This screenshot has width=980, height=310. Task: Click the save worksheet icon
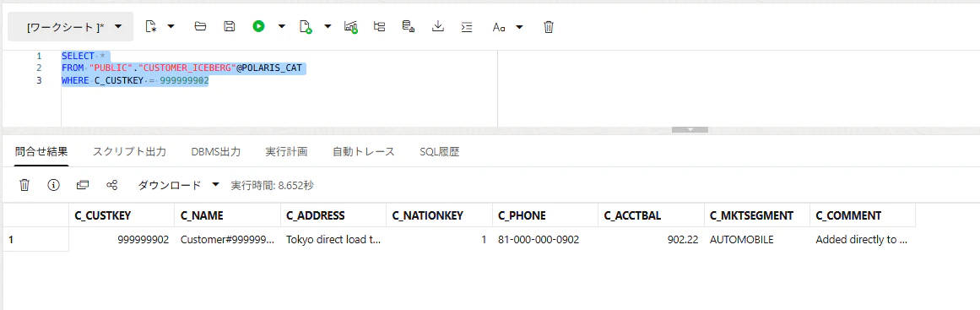(230, 26)
